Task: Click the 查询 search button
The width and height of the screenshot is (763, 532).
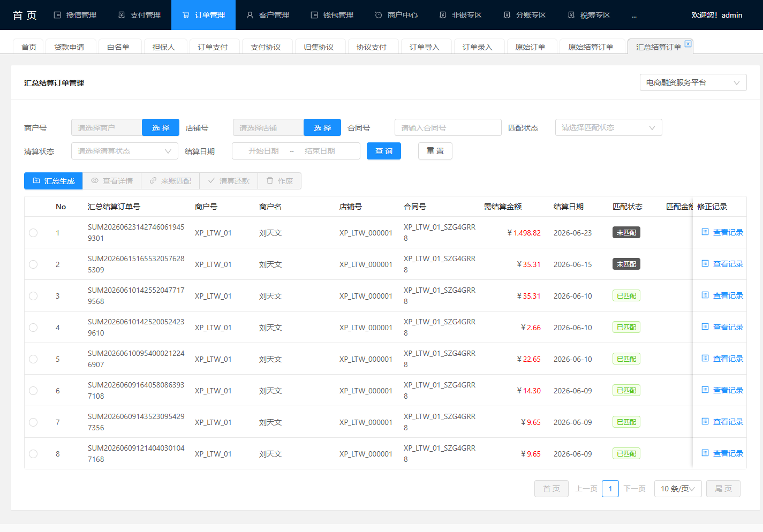Action: tap(384, 151)
